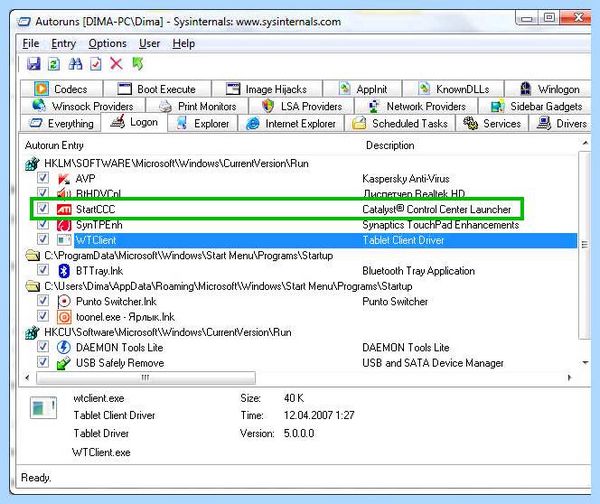
Task: Click the Autoruns title bar icon
Action: 24,22
